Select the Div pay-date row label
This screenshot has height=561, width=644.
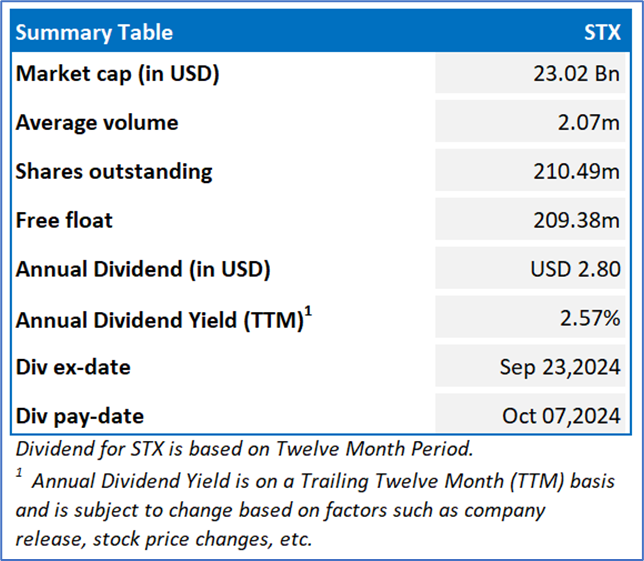tap(80, 415)
